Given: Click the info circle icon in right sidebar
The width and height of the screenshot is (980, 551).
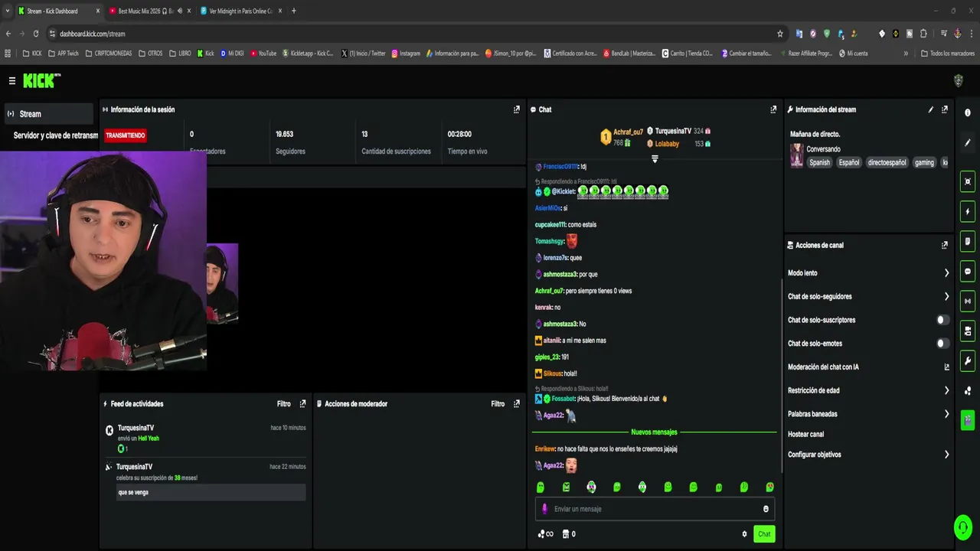Looking at the screenshot, I should point(968,112).
